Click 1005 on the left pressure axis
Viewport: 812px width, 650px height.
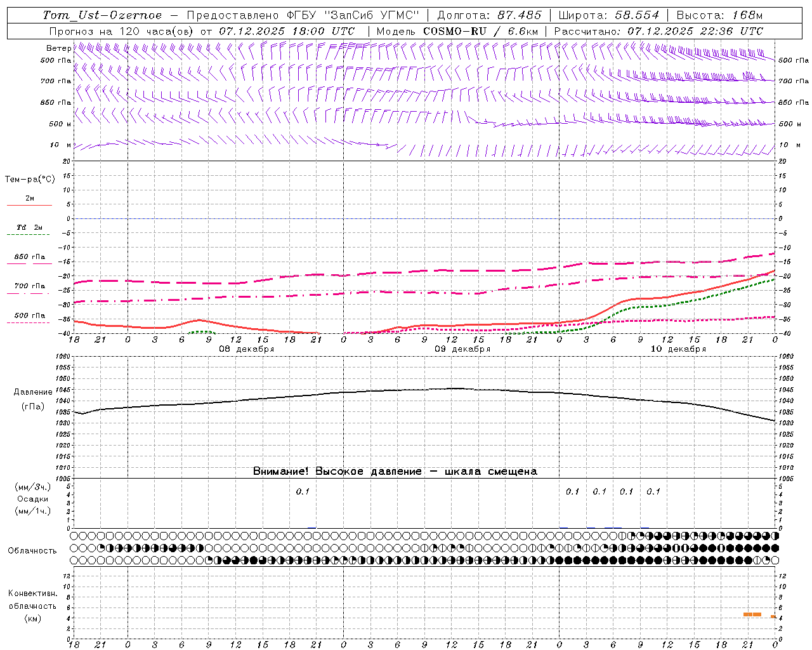point(63,479)
